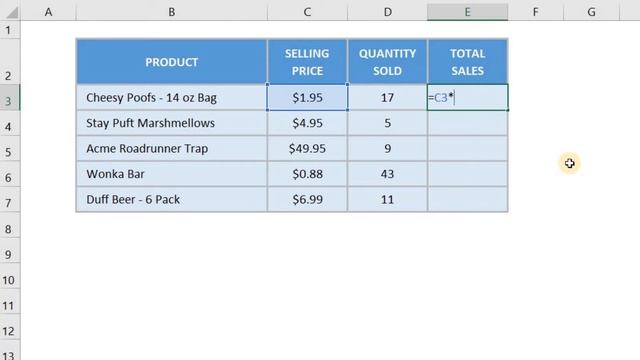640x360 pixels.
Task: Click the $6.99 price cell
Action: (307, 199)
